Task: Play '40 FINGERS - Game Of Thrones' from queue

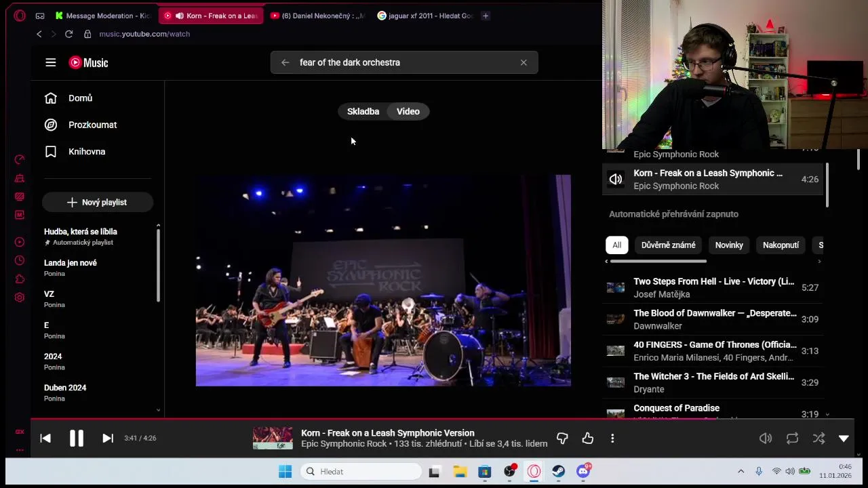Action: 713,351
